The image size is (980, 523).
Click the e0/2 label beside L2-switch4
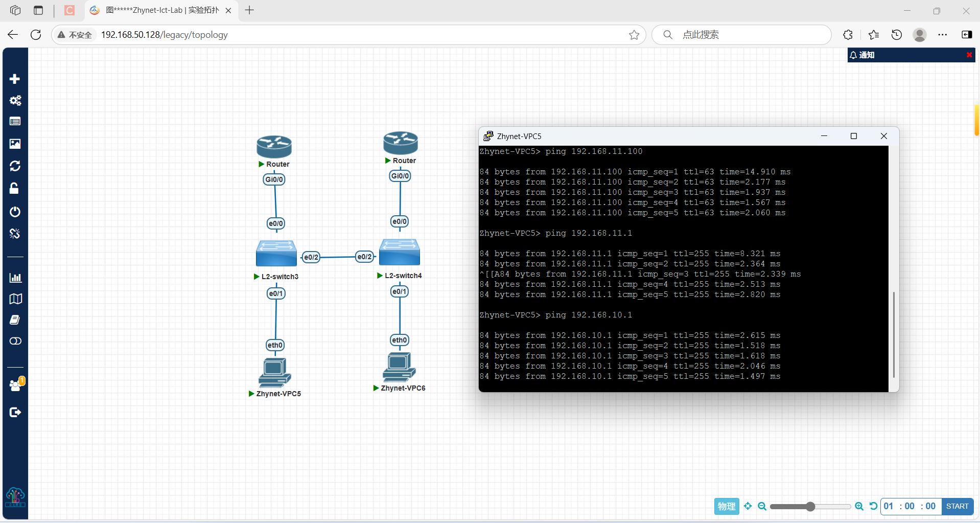[364, 257]
